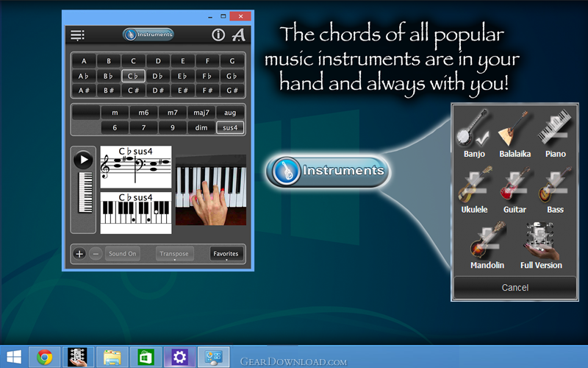This screenshot has height=368, width=588.
Task: Pick the E# root note
Action: pos(182,91)
